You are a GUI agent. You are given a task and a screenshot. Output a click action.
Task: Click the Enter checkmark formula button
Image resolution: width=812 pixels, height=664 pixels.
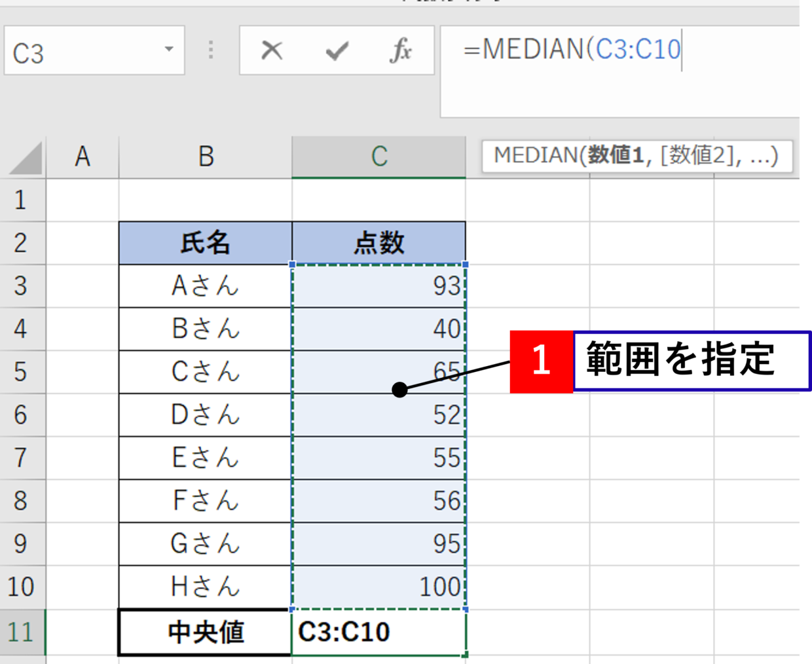[337, 50]
